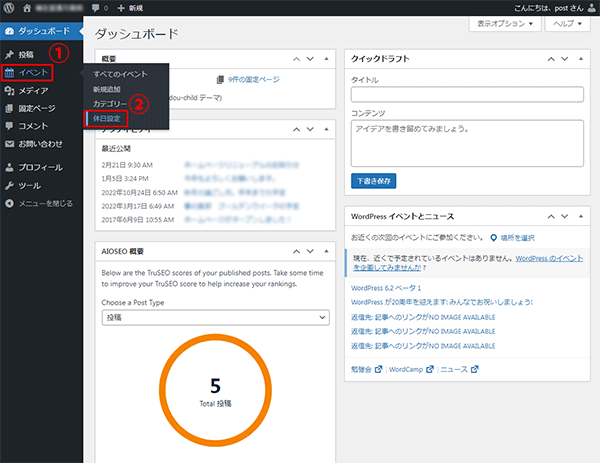The height and width of the screenshot is (463, 600).
Task: Collapse the WordPress イベントとニュース panel
Action: [581, 217]
